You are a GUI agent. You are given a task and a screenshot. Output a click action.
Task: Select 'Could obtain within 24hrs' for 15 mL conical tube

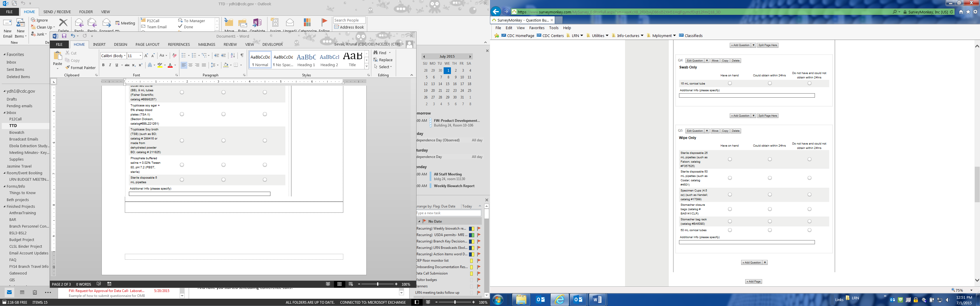coord(770,83)
